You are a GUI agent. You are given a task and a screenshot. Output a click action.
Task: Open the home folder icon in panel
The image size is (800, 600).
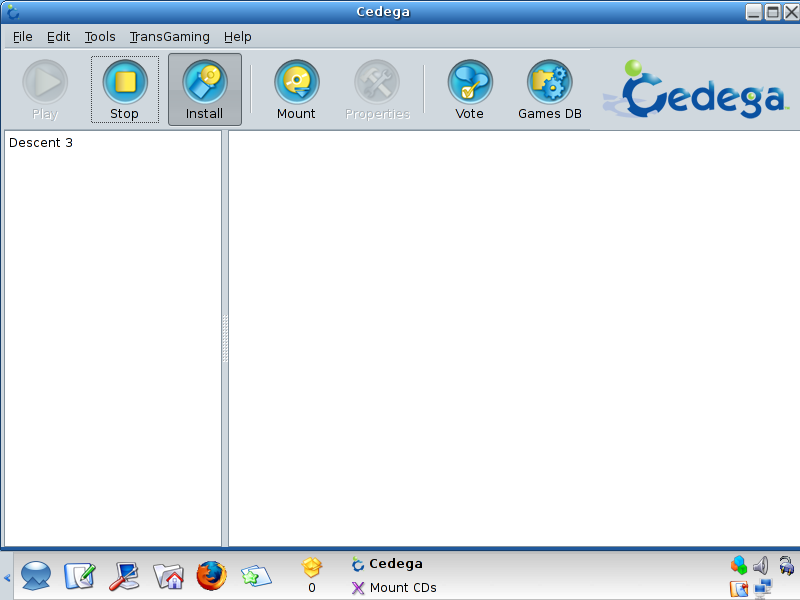tap(168, 576)
